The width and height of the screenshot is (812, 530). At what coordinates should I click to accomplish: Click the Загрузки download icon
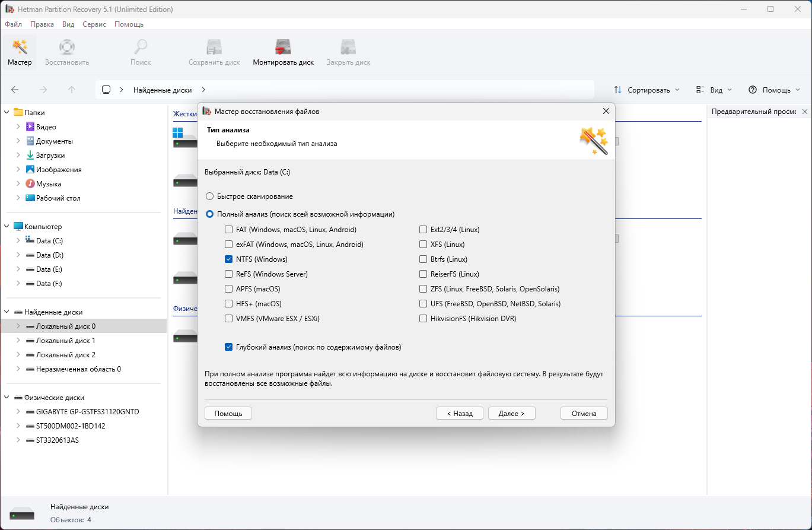pyautogui.click(x=30, y=155)
